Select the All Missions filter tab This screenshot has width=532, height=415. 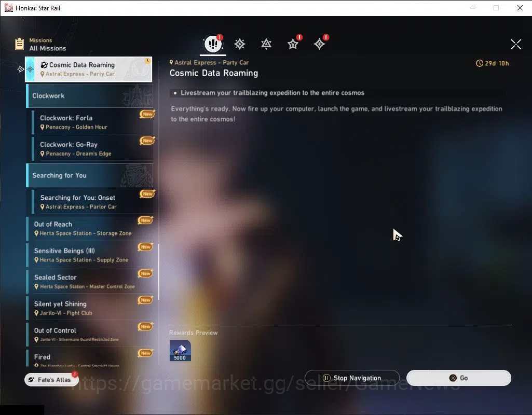coord(213,44)
